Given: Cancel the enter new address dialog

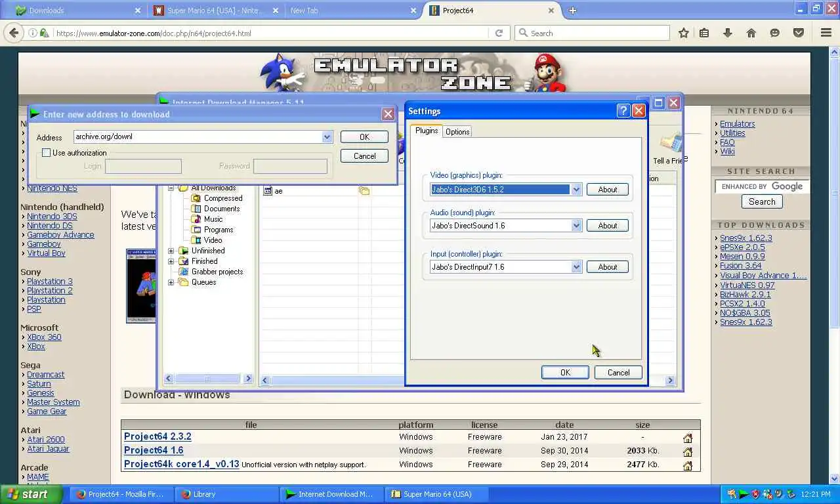Looking at the screenshot, I should (364, 156).
